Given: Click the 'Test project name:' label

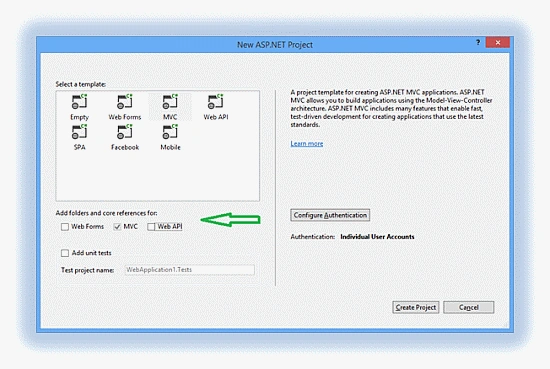Looking at the screenshot, I should pos(88,270).
